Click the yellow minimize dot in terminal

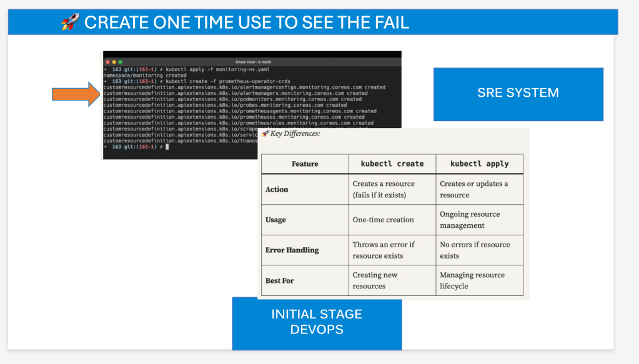click(x=114, y=62)
